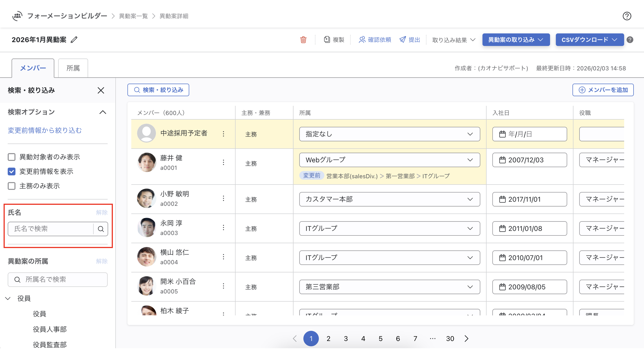Click the gray help icon beside CSVダウンロード
Viewport: 644px width, 350px height.
[630, 40]
